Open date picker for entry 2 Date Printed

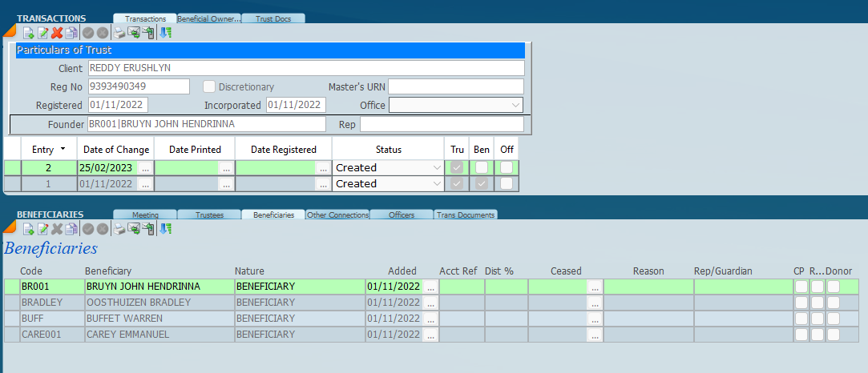[x=226, y=168]
